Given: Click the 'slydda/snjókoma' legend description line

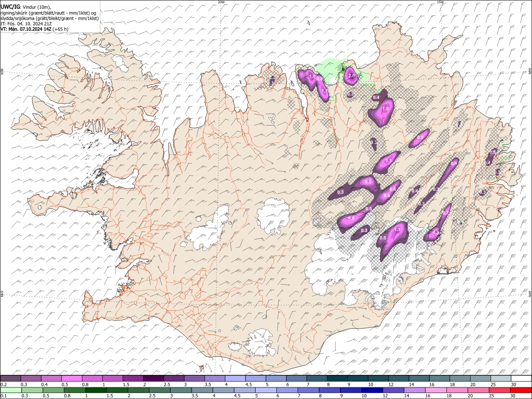Looking at the screenshot, I should 49,18.
